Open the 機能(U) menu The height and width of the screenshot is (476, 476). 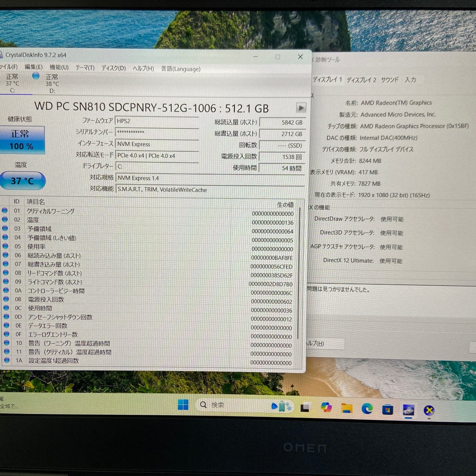click(x=58, y=69)
